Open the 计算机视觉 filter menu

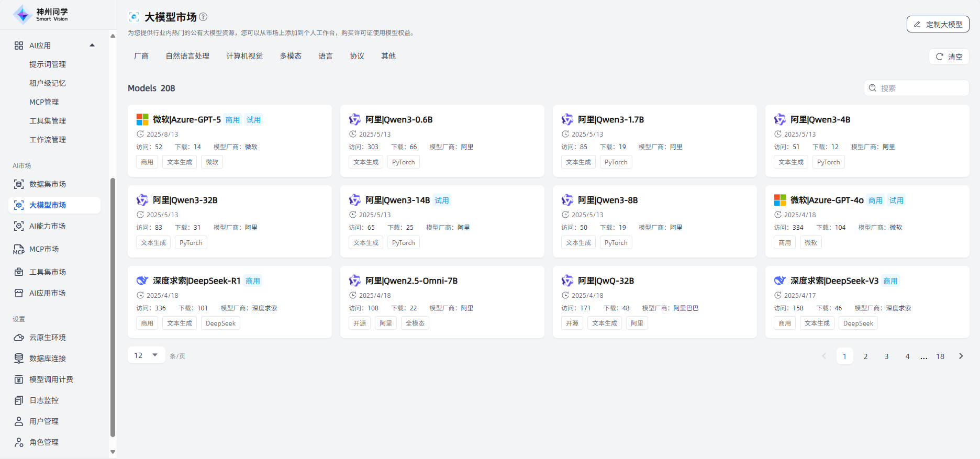244,56
